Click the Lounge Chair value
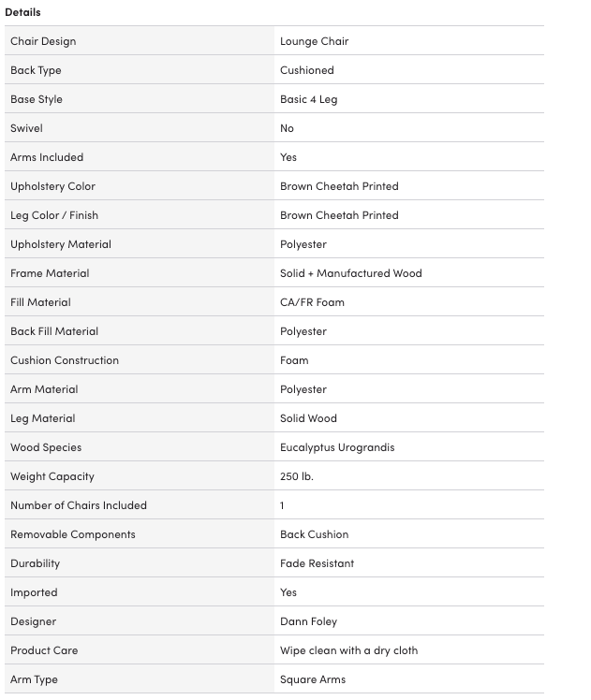Image resolution: width=591 pixels, height=700 pixels. [x=314, y=41]
